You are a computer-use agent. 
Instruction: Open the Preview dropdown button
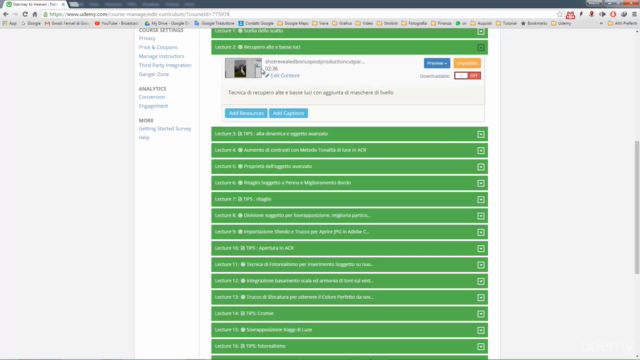pos(437,63)
